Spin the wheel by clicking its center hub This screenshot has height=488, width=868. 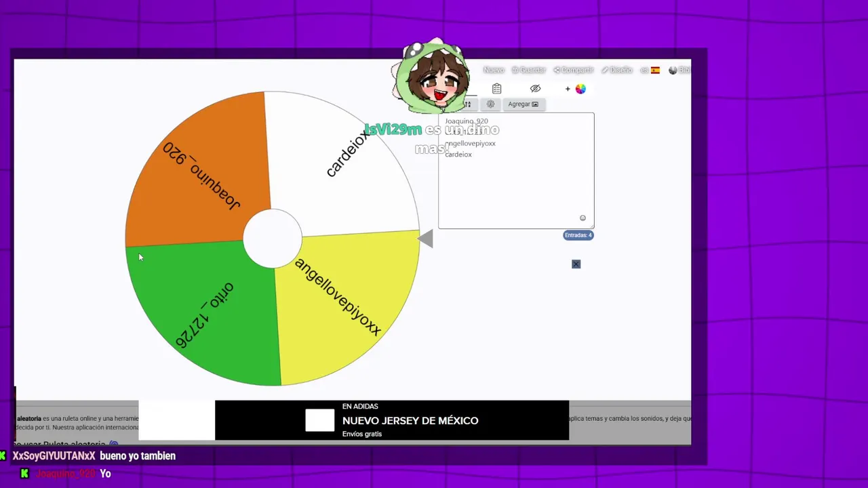(273, 239)
